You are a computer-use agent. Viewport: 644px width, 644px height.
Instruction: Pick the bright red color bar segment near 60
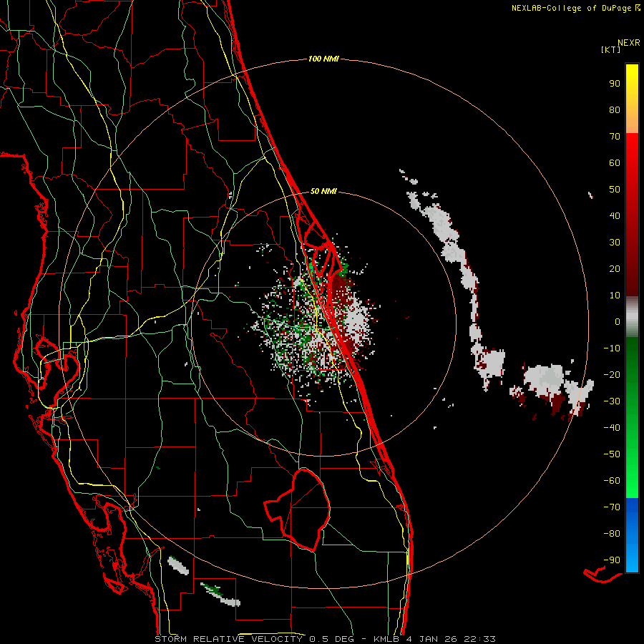[632, 165]
